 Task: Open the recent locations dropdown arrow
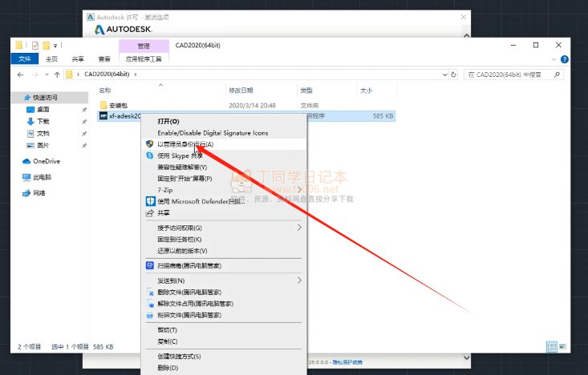(x=47, y=75)
